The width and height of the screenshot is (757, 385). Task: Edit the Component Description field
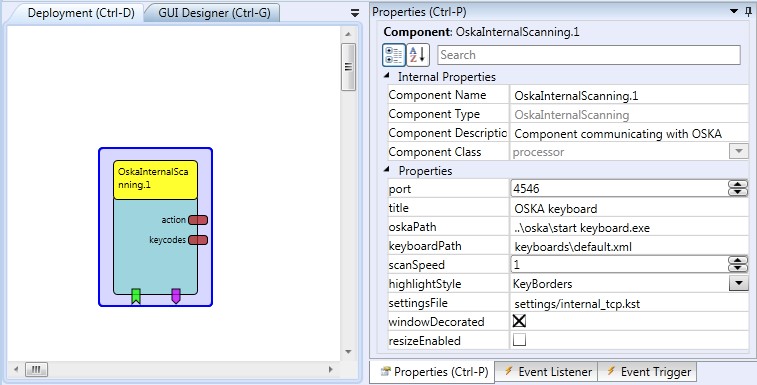click(x=629, y=133)
